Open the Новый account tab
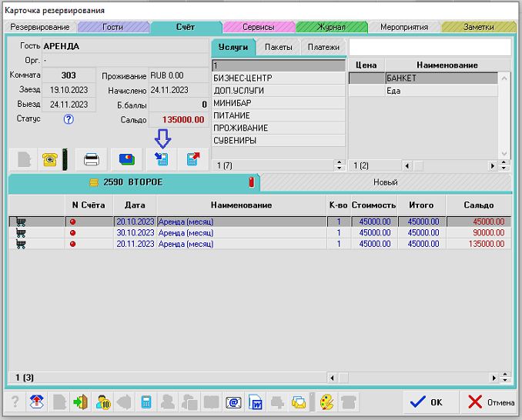This screenshot has height=420, width=522. coord(385,182)
